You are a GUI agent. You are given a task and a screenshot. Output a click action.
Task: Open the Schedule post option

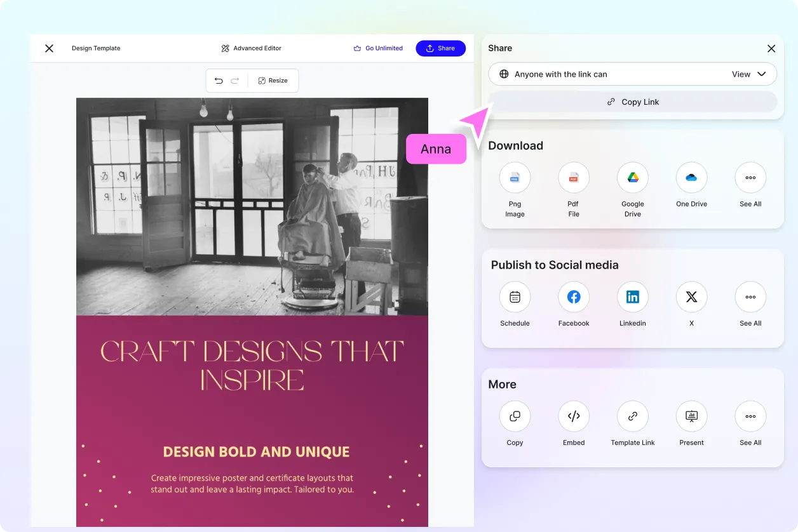(515, 297)
